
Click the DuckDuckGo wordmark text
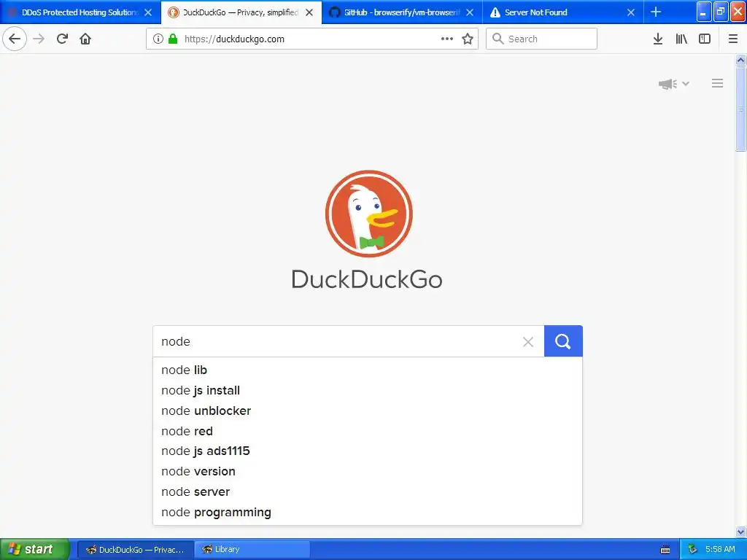coord(367,279)
